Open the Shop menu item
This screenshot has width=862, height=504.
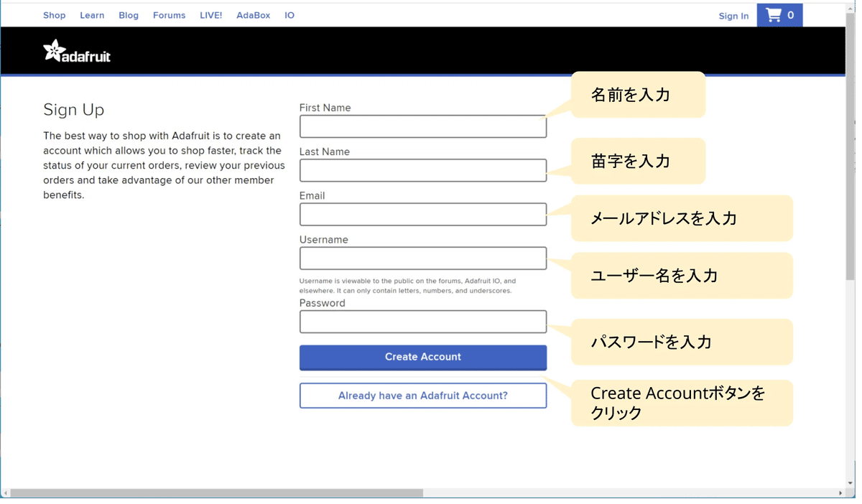pyautogui.click(x=54, y=14)
